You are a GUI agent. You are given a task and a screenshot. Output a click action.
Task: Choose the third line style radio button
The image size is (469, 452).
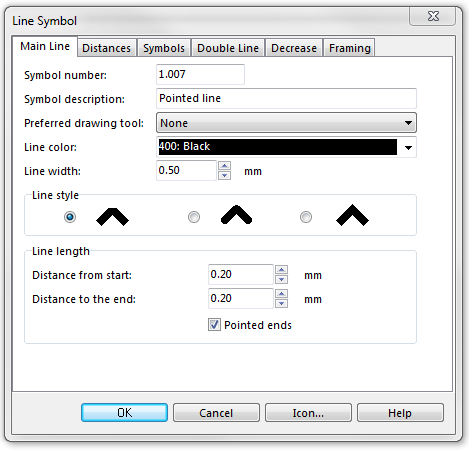click(306, 217)
